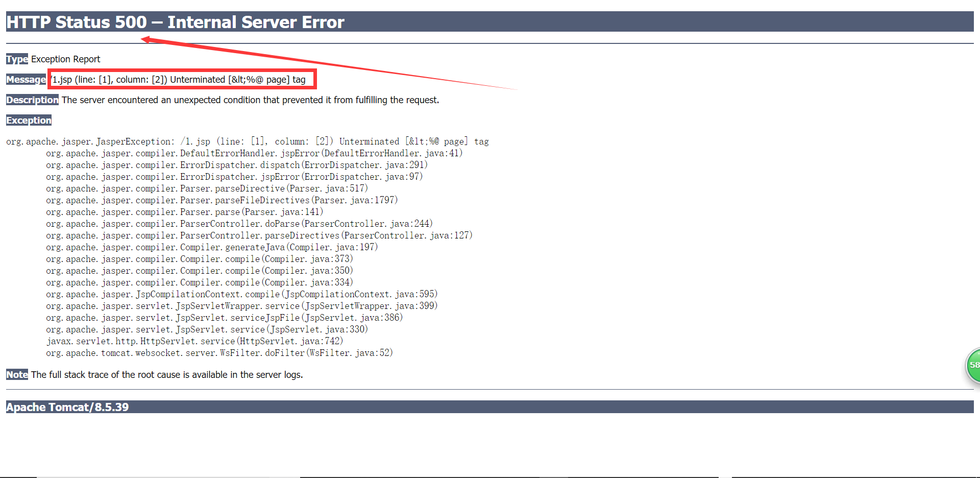Click the Description label
The height and width of the screenshot is (478, 980).
pos(32,100)
